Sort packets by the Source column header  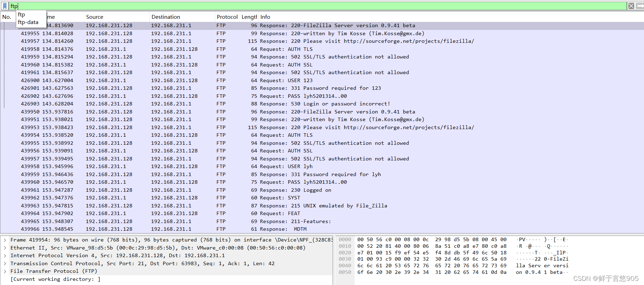[117, 17]
